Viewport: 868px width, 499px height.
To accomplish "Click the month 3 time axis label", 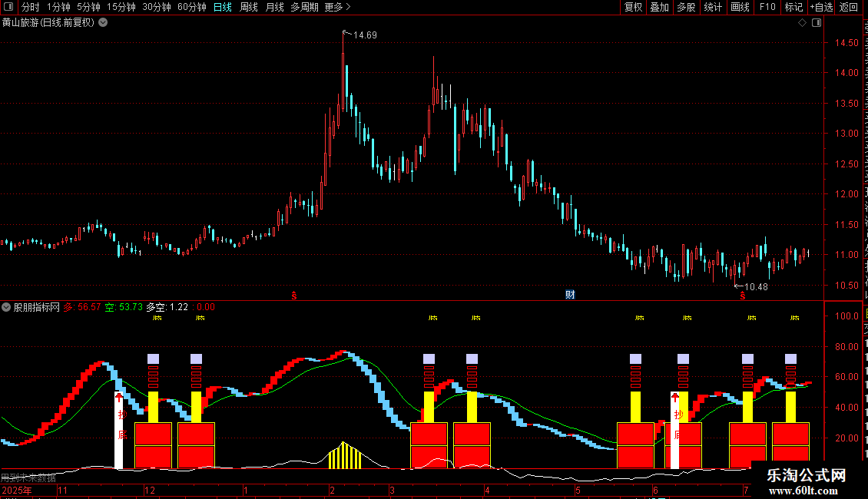I will 392,490.
